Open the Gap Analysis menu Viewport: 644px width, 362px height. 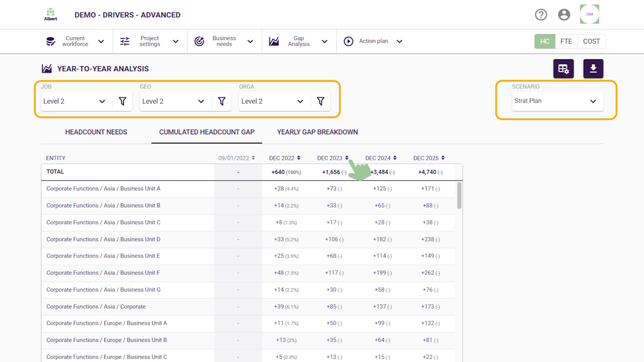pyautogui.click(x=299, y=41)
